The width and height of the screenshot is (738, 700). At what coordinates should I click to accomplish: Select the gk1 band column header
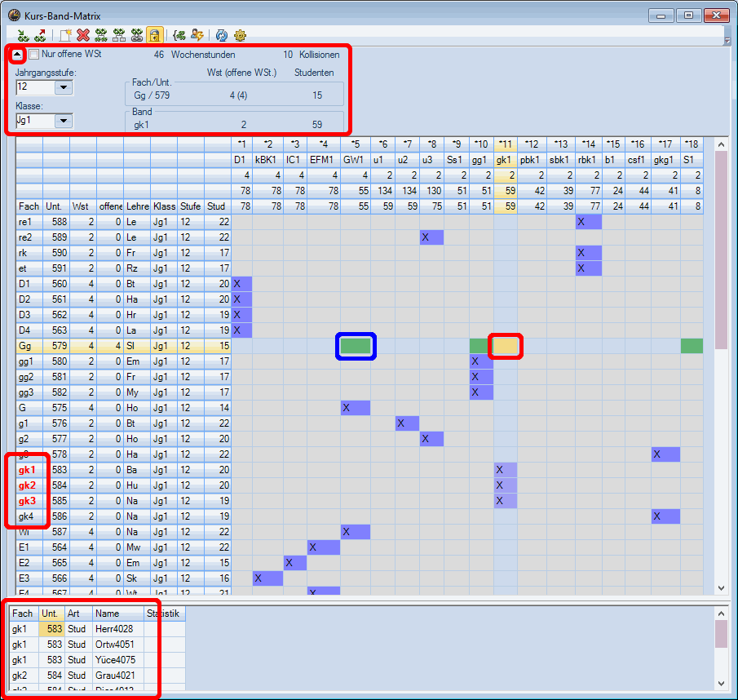pyautogui.click(x=505, y=160)
